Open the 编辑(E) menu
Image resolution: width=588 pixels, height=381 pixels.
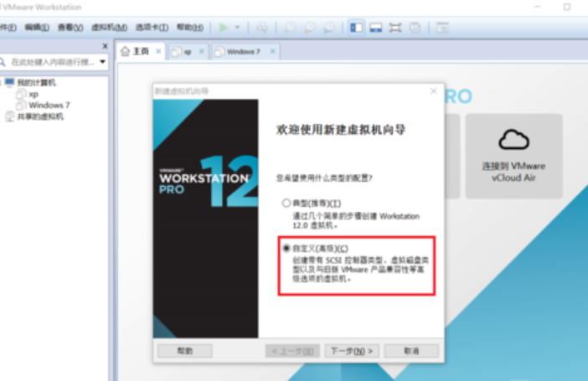pos(37,28)
